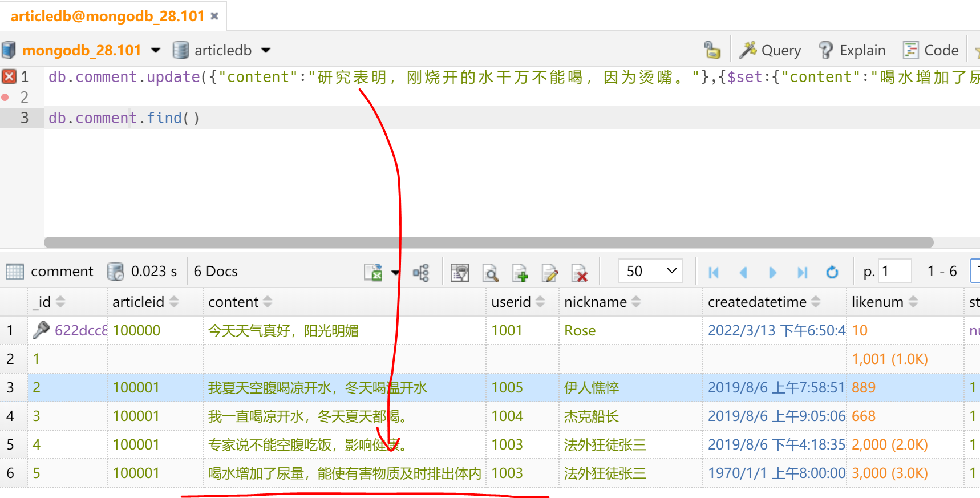
Task: Select the cell with nickname Rose
Action: pyautogui.click(x=631, y=331)
